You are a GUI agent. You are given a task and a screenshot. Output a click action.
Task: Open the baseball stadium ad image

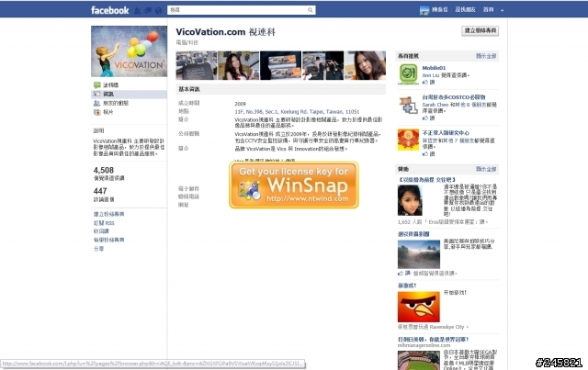click(x=419, y=360)
